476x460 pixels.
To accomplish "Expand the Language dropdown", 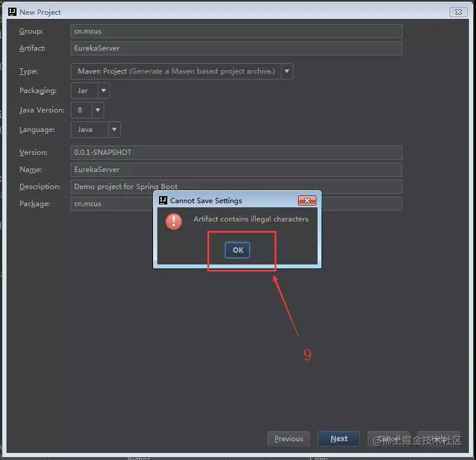I will click(x=114, y=130).
